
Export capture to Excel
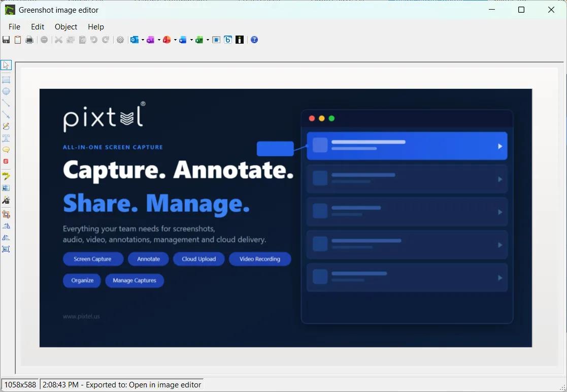[199, 40]
